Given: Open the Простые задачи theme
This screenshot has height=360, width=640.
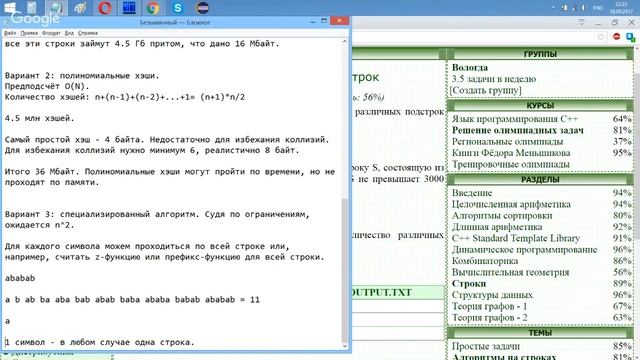Looking at the screenshot, I should coord(486,346).
